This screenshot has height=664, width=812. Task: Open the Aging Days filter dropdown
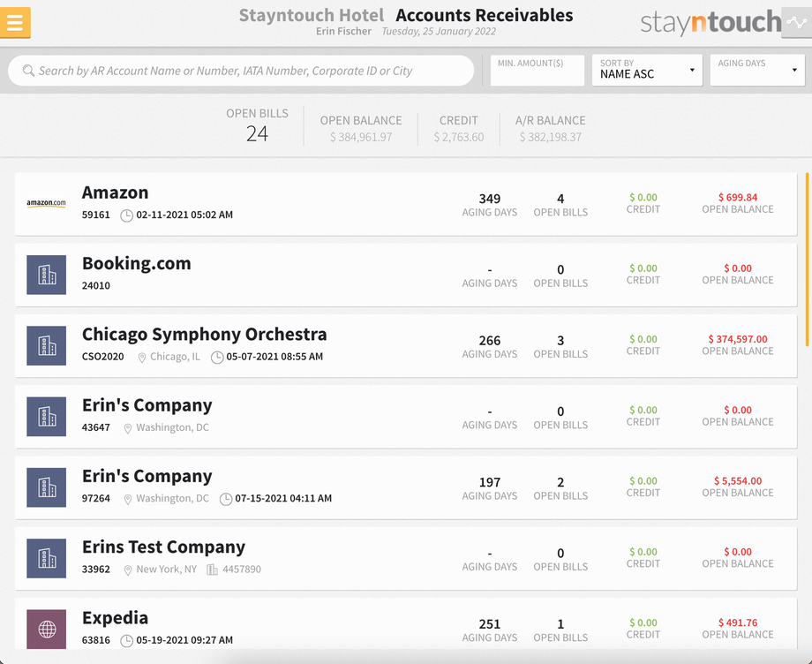pos(757,70)
